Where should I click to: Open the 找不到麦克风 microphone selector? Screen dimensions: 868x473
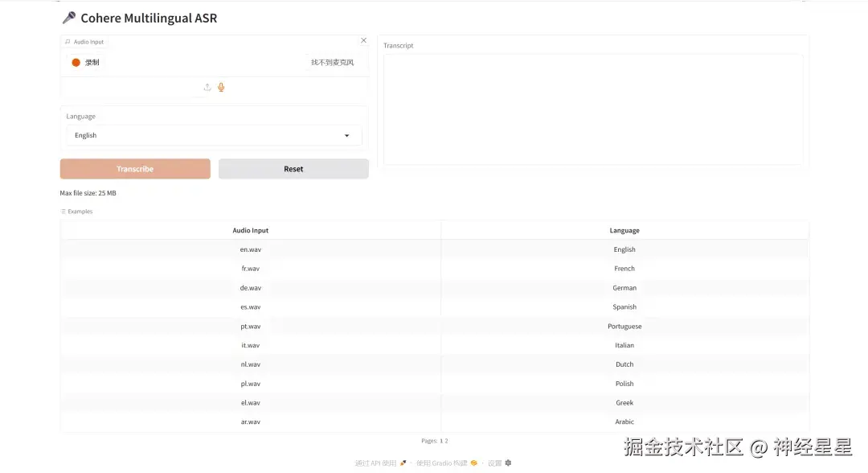pos(332,63)
